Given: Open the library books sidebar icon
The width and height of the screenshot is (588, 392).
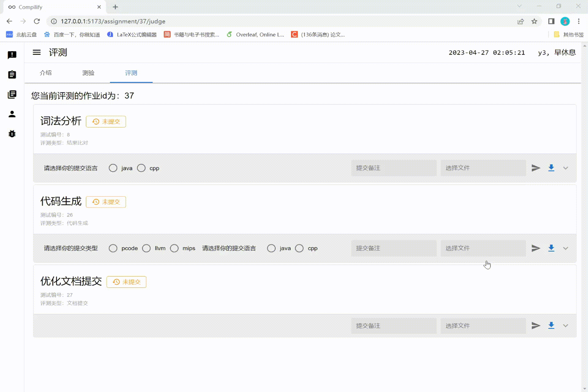Looking at the screenshot, I should point(12,94).
